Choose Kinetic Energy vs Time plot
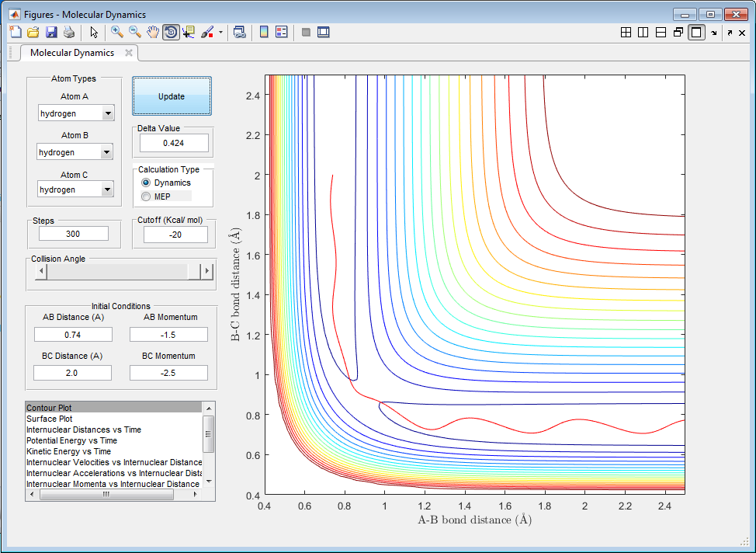This screenshot has height=553, width=756. [x=68, y=451]
